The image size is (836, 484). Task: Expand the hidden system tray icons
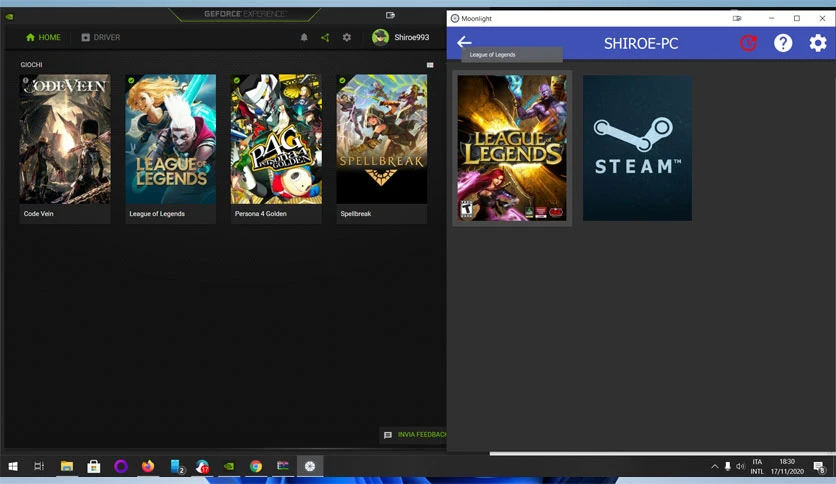(714, 466)
